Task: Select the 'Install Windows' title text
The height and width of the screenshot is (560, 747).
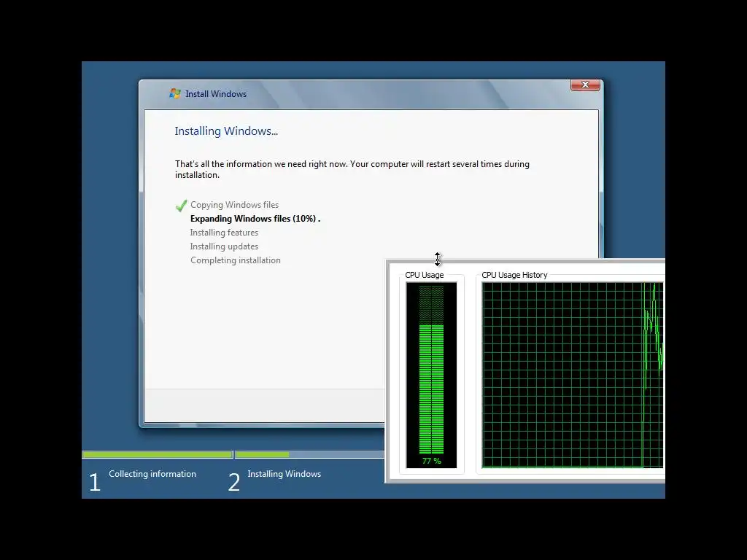Action: tap(216, 94)
